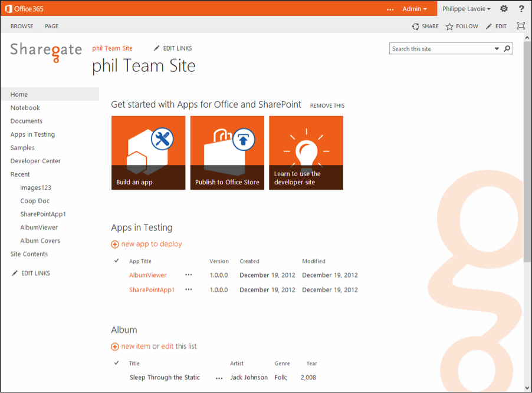Open the help question mark

521,9
